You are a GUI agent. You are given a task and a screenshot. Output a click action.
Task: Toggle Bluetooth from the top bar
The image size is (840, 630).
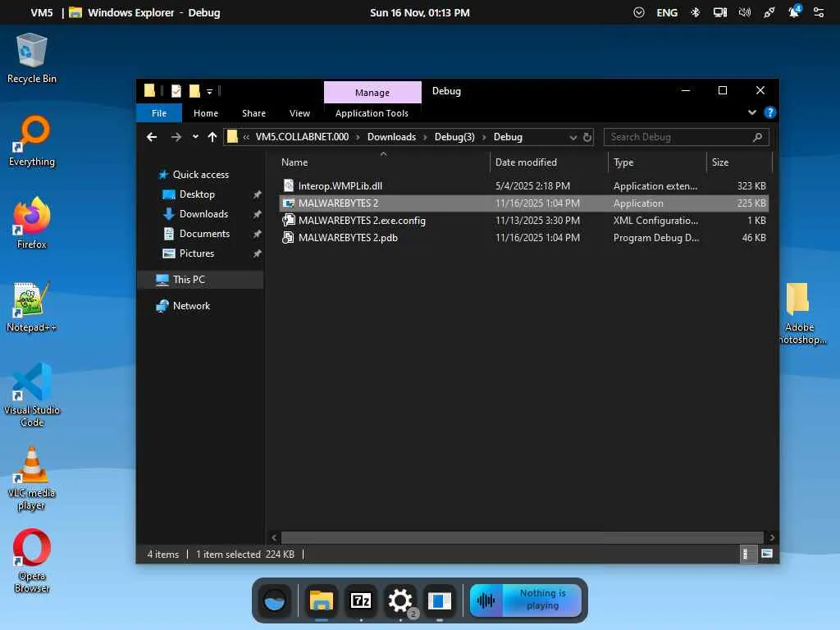tap(695, 12)
